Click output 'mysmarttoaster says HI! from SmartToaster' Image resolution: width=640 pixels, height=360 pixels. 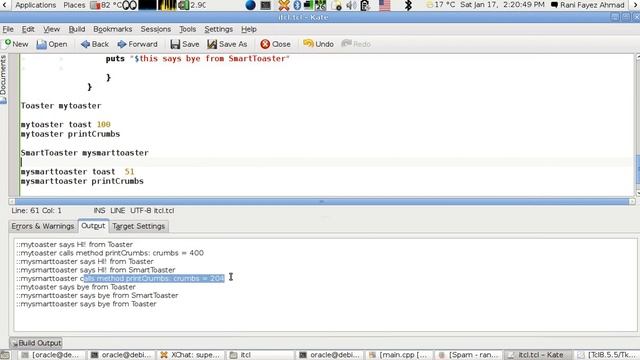(96, 270)
